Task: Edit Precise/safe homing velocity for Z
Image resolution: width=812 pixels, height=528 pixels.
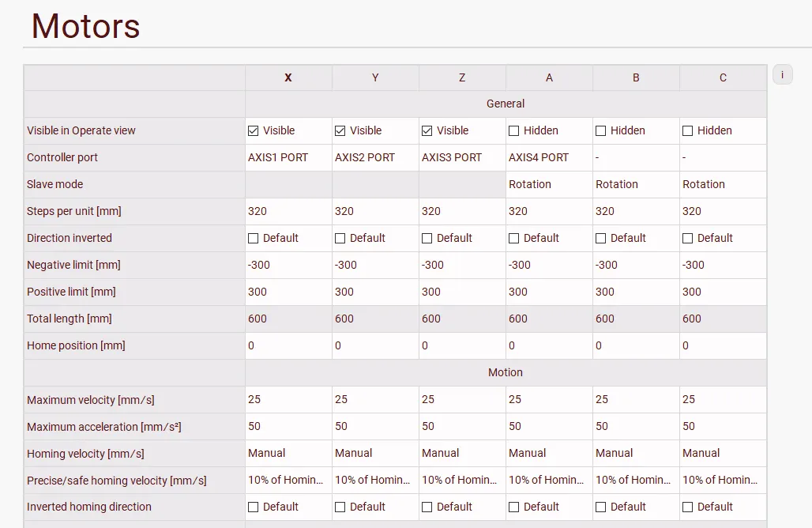Action: coord(462,481)
